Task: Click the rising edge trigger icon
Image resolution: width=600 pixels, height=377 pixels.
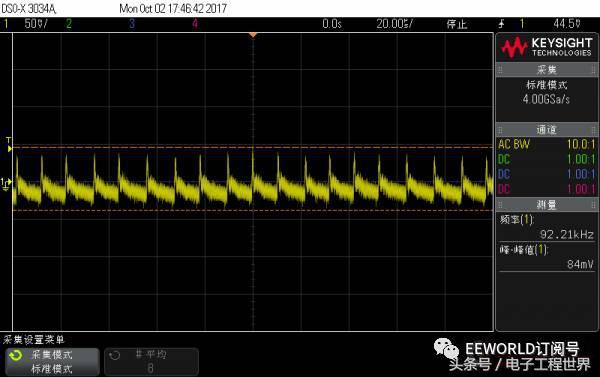Action: point(501,24)
